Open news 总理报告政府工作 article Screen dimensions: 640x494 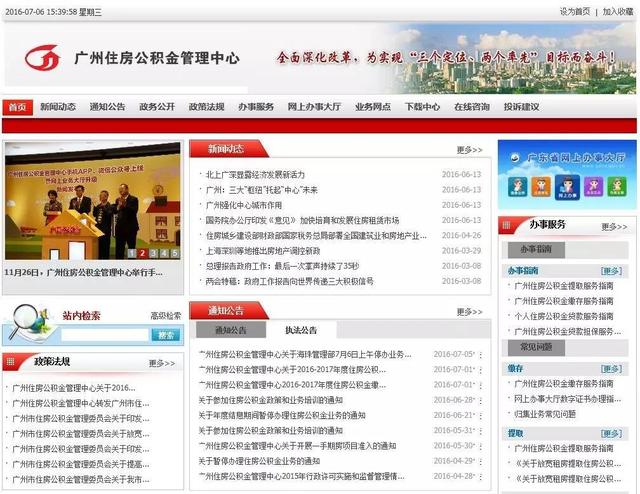282,266
